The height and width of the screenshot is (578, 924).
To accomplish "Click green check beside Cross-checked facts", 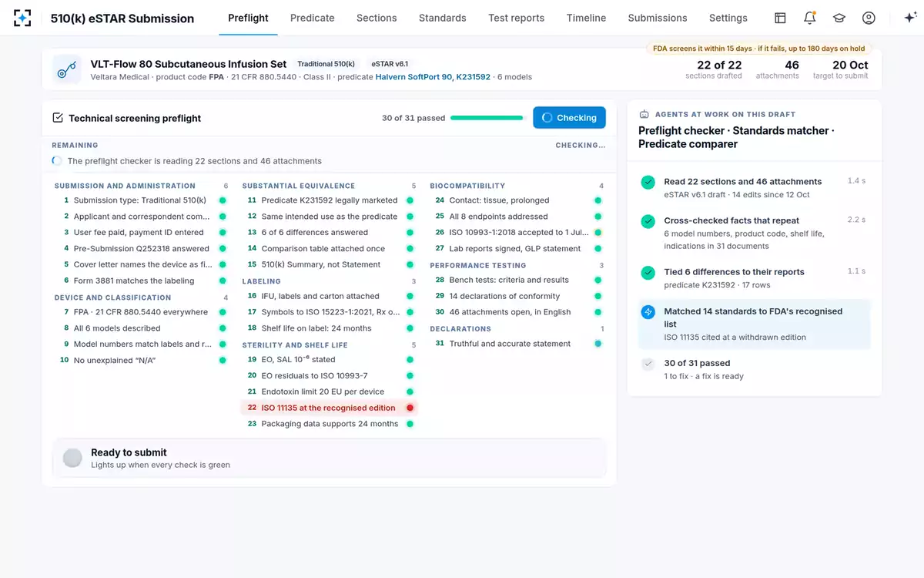I will pyautogui.click(x=648, y=221).
